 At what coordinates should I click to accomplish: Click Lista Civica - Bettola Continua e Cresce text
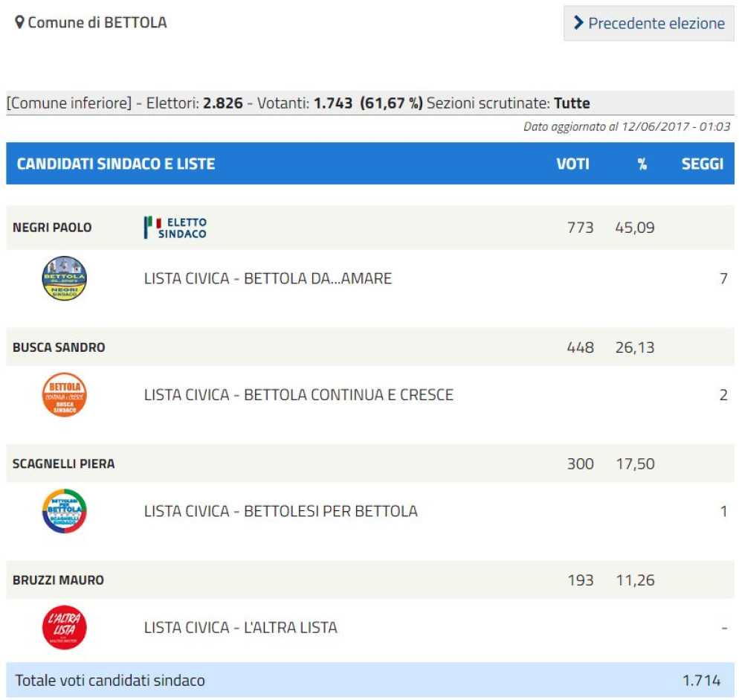[x=298, y=395]
